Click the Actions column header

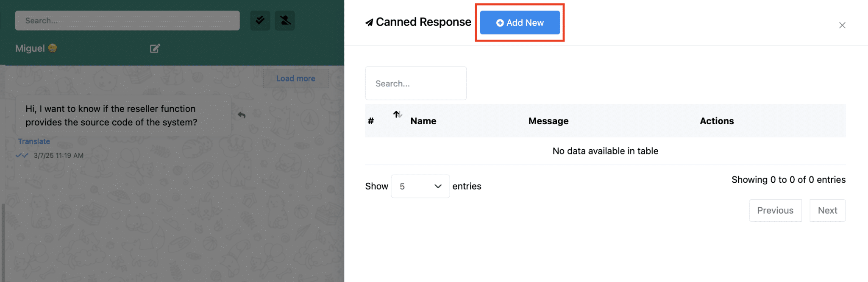pyautogui.click(x=716, y=121)
